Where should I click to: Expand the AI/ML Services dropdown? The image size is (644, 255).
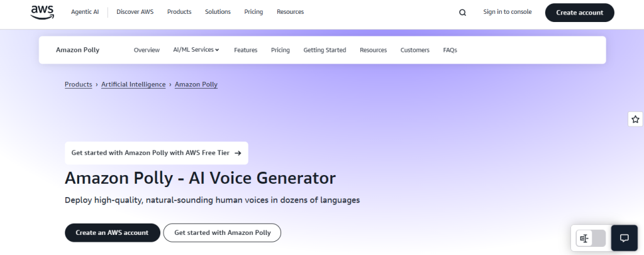[196, 50]
